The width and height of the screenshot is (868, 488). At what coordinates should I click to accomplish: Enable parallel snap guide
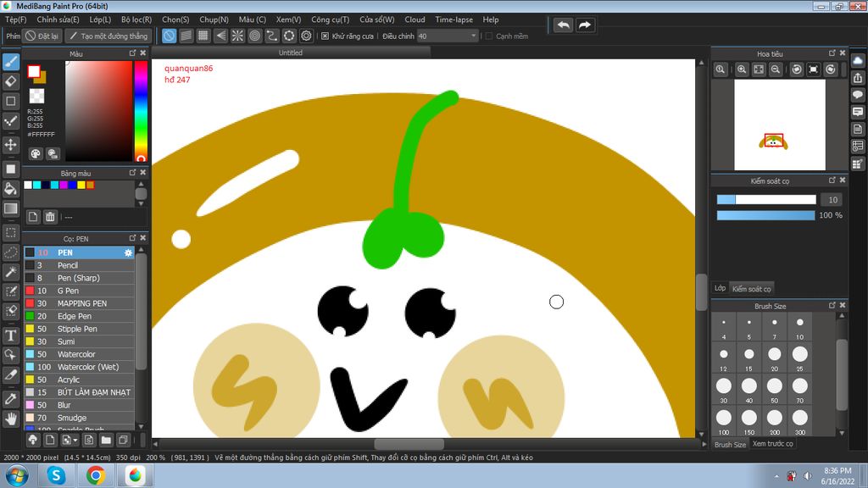(186, 36)
